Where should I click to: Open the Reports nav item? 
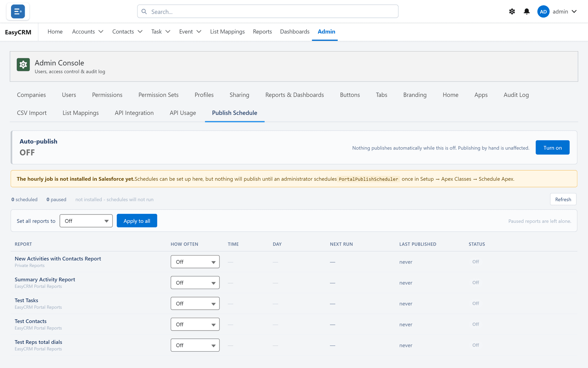(x=262, y=31)
